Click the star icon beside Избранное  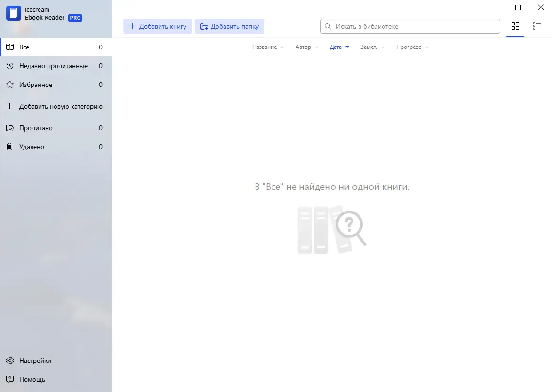pos(10,85)
